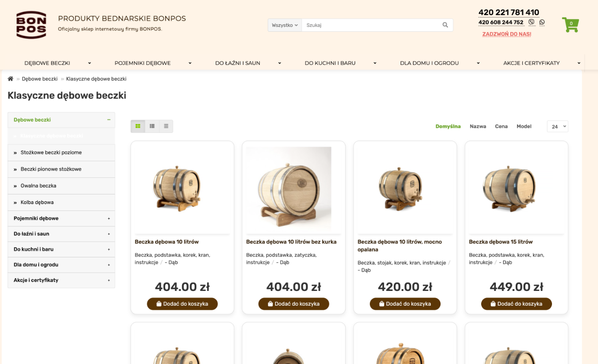Viewport: 598px width, 364px height.
Task: Click the Viber icon by the phone number
Action: coord(532,22)
